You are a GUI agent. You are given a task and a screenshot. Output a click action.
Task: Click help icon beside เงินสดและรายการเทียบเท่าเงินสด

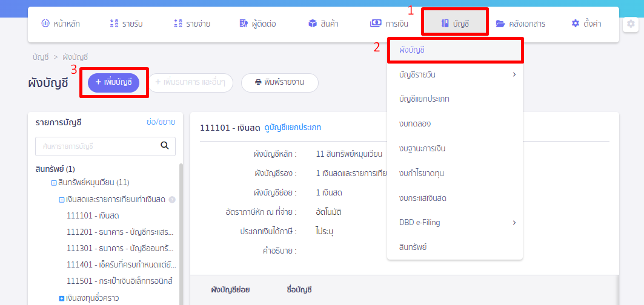pyautogui.click(x=172, y=200)
